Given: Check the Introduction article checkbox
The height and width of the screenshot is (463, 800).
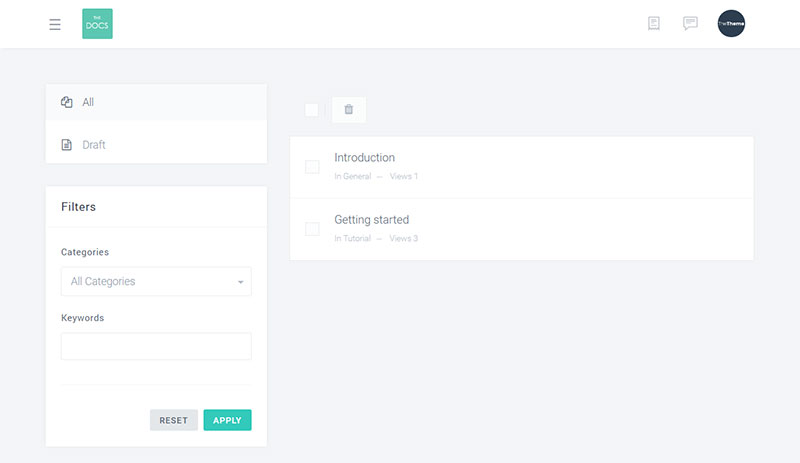Looking at the screenshot, I should [x=312, y=167].
